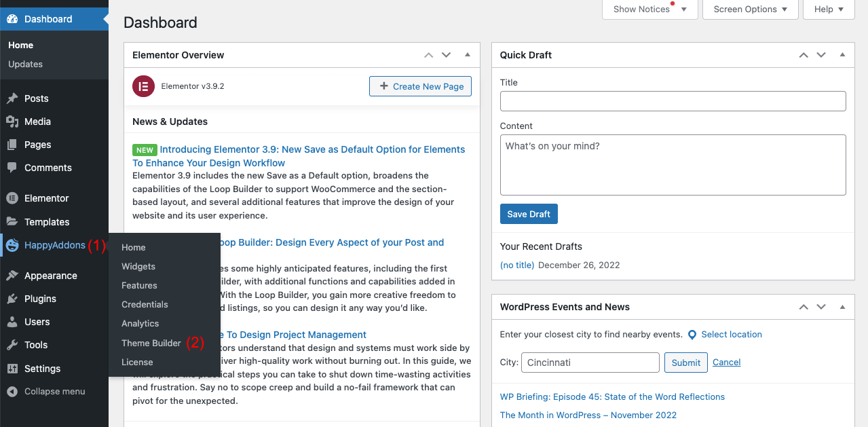Click the Users person icon
The image size is (868, 427).
[12, 322]
